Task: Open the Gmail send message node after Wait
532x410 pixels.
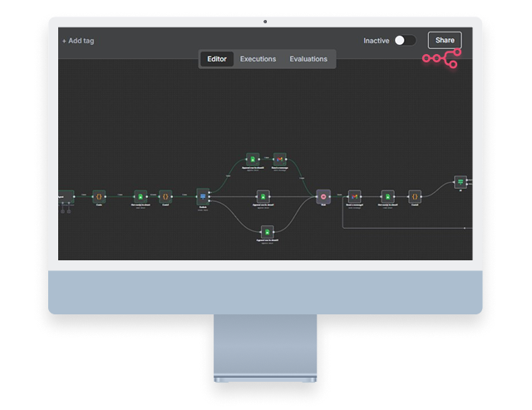Action: [x=355, y=197]
